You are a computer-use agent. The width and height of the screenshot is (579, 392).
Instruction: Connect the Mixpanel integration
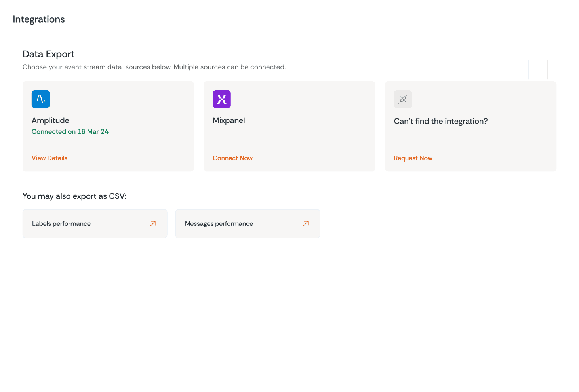[232, 158]
